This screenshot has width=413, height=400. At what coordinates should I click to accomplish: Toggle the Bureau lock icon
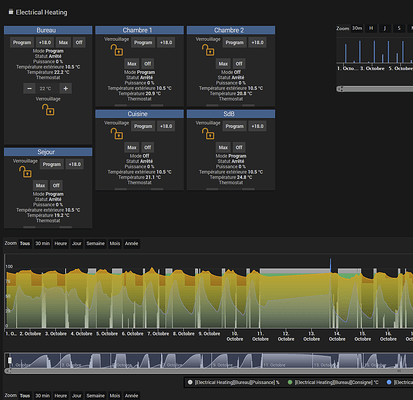[48, 110]
